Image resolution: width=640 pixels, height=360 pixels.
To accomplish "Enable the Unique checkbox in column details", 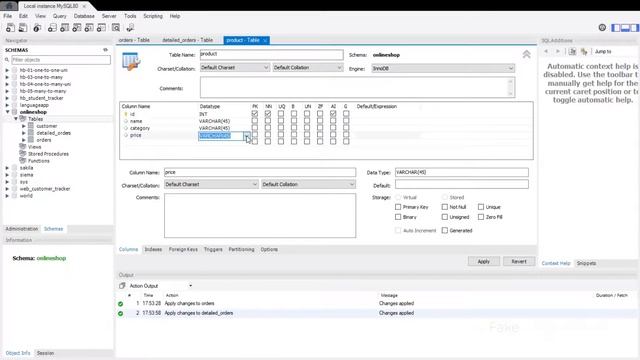I will [x=481, y=207].
